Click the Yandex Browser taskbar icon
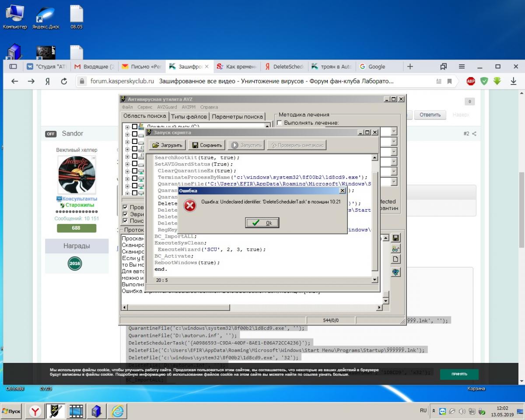This screenshot has height=420, width=525. [x=36, y=411]
